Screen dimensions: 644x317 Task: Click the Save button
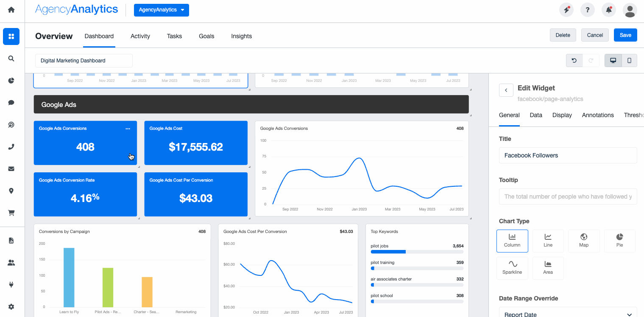point(625,35)
